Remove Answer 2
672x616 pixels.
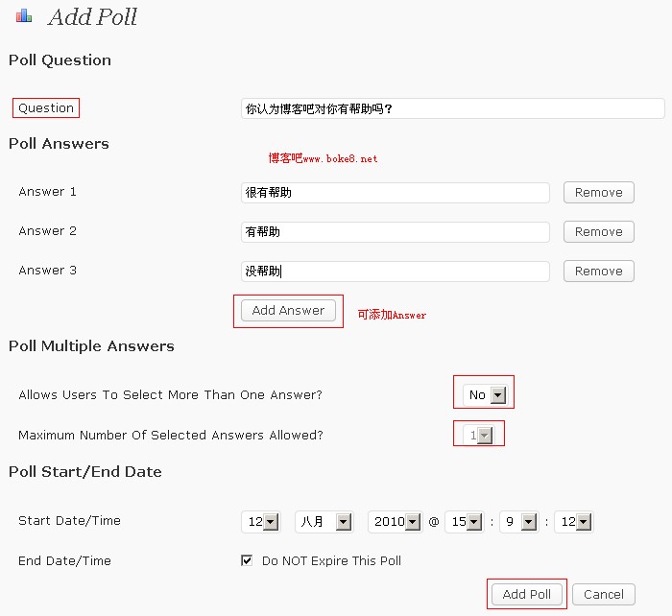click(599, 232)
